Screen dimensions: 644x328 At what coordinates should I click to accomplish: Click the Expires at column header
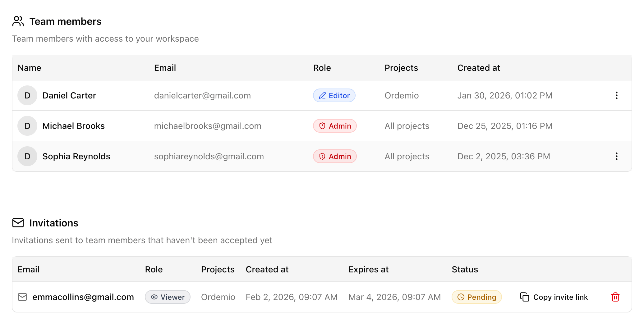point(368,269)
